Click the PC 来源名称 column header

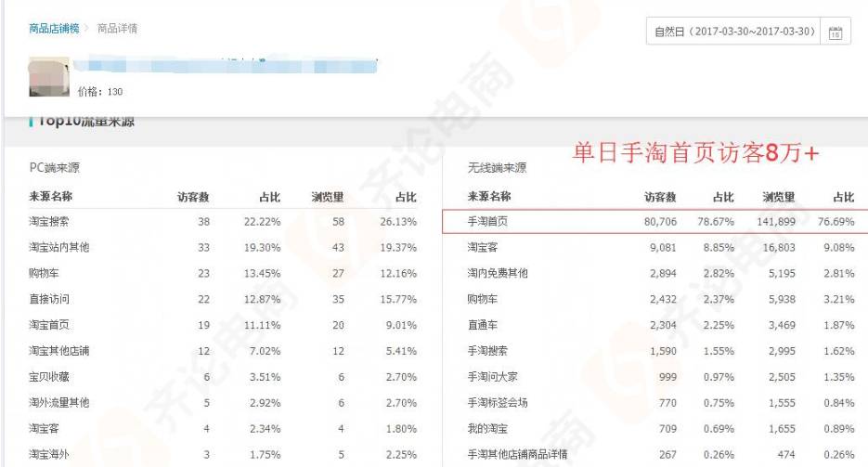click(50, 197)
